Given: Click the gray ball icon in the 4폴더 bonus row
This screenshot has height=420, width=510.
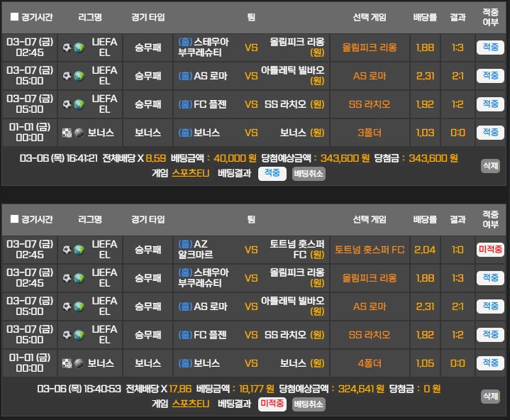Looking at the screenshot, I should (x=79, y=363).
